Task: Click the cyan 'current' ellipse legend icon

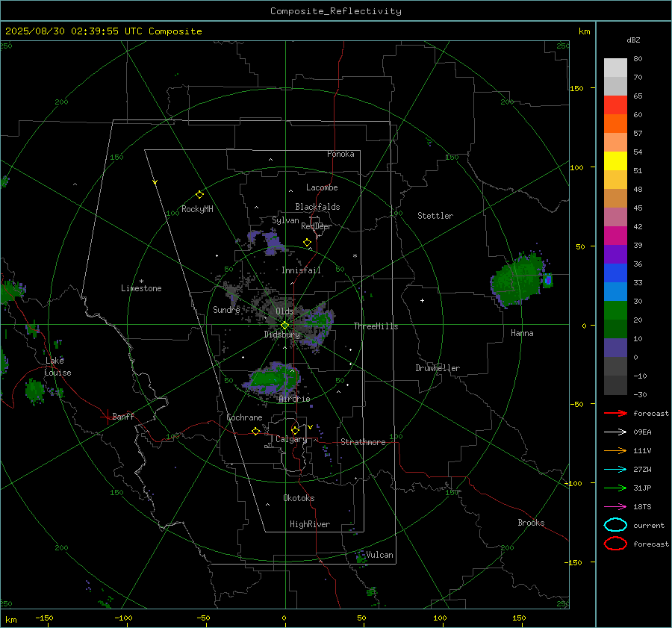Action: tap(615, 525)
